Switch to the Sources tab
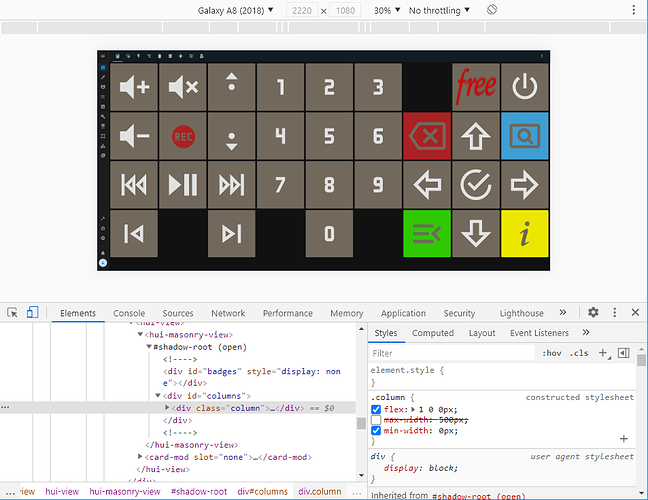The width and height of the screenshot is (648, 500). click(x=178, y=313)
